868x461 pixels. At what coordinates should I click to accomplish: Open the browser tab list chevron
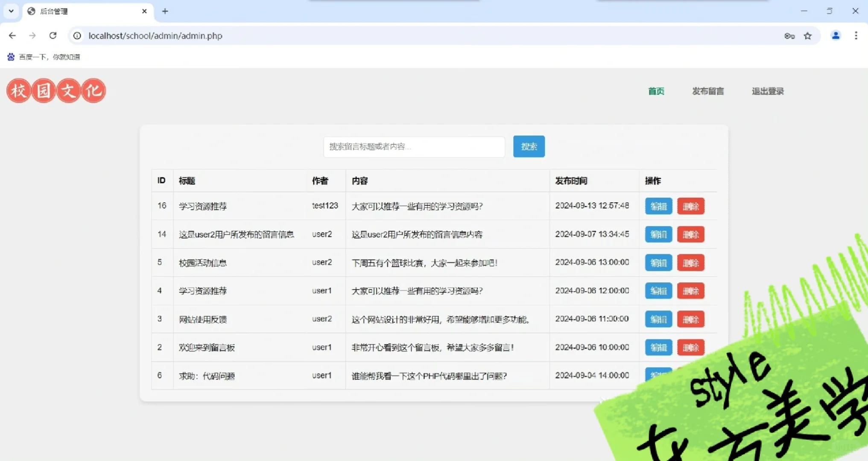[x=11, y=11]
